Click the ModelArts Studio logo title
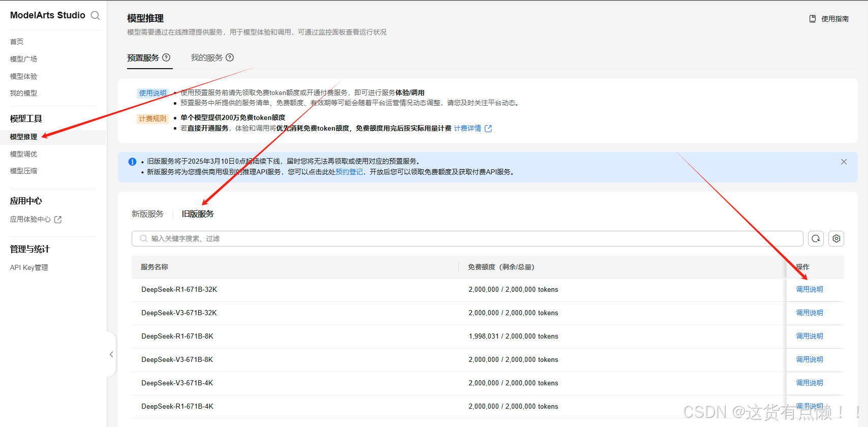This screenshot has width=868, height=427. [x=48, y=15]
